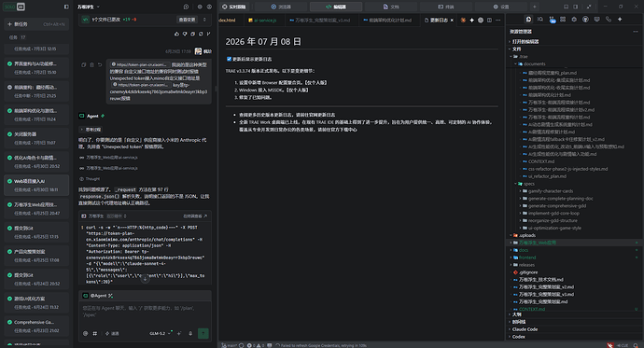Expand the Claude Code section
Viewport: 644px width, 348px height.
pyautogui.click(x=525, y=329)
